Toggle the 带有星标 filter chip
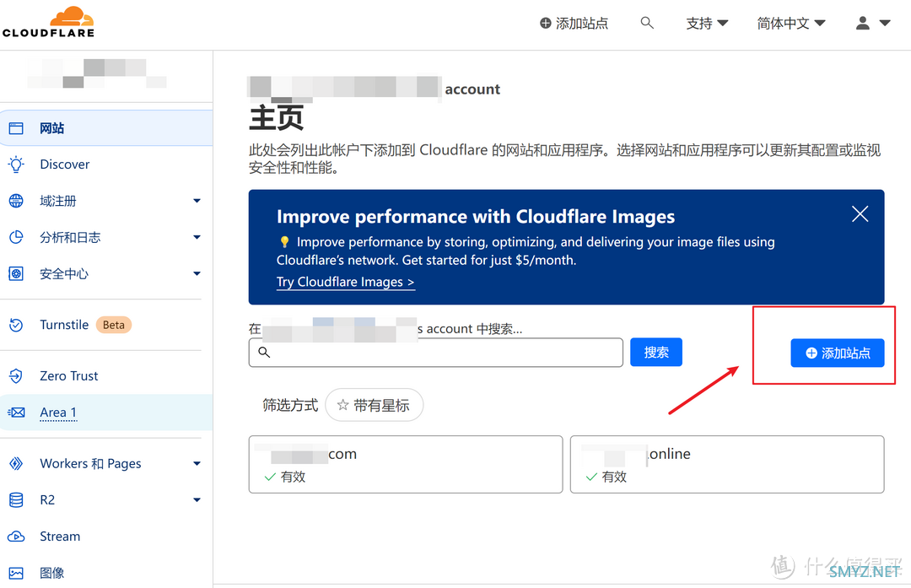 pyautogui.click(x=375, y=405)
